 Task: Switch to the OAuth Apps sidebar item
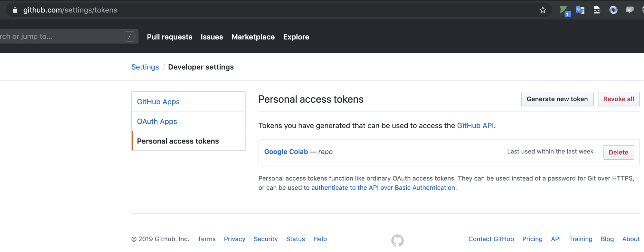tap(157, 121)
